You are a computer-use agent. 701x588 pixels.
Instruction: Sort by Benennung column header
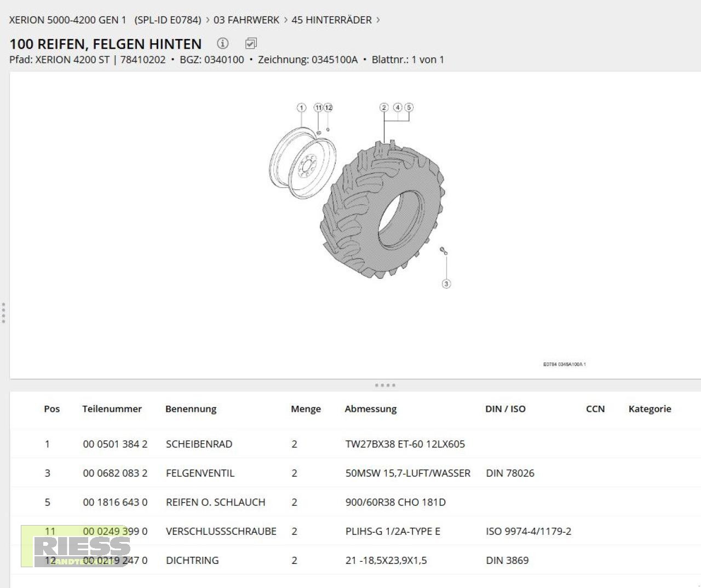pyautogui.click(x=191, y=409)
